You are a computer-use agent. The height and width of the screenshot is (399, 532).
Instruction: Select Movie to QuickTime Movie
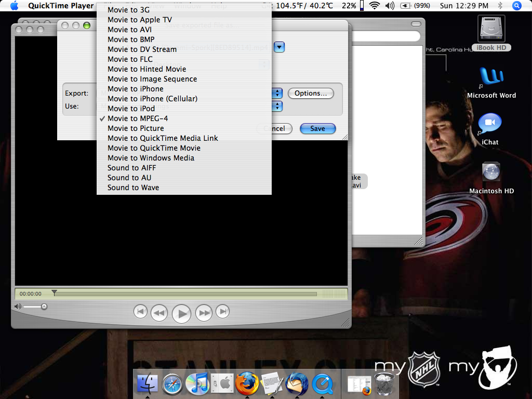coord(184,148)
